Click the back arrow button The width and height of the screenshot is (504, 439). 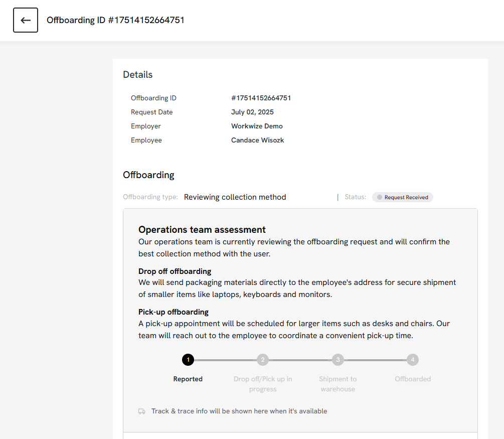click(x=26, y=20)
